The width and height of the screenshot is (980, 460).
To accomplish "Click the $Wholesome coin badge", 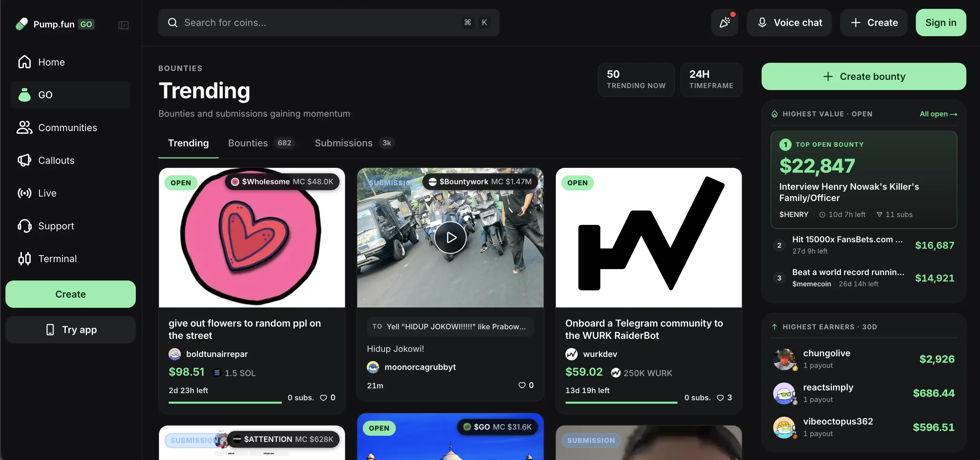I will [282, 182].
